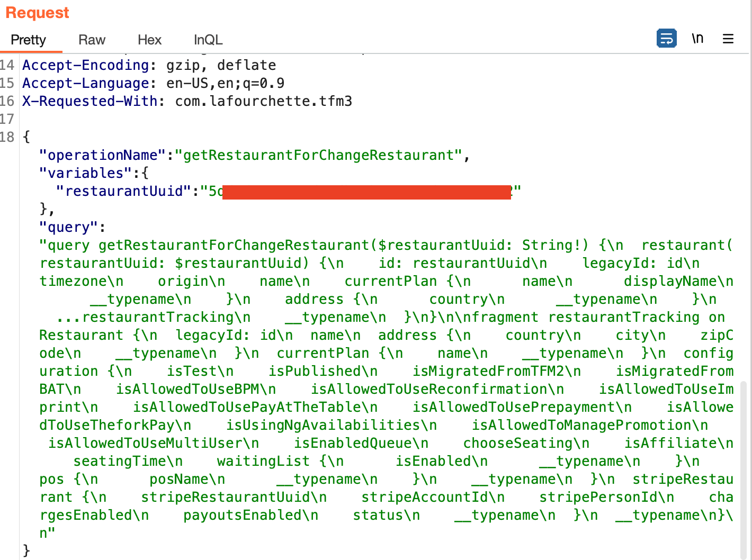Click the Request panel title
The width and height of the screenshot is (752, 560).
click(x=37, y=13)
